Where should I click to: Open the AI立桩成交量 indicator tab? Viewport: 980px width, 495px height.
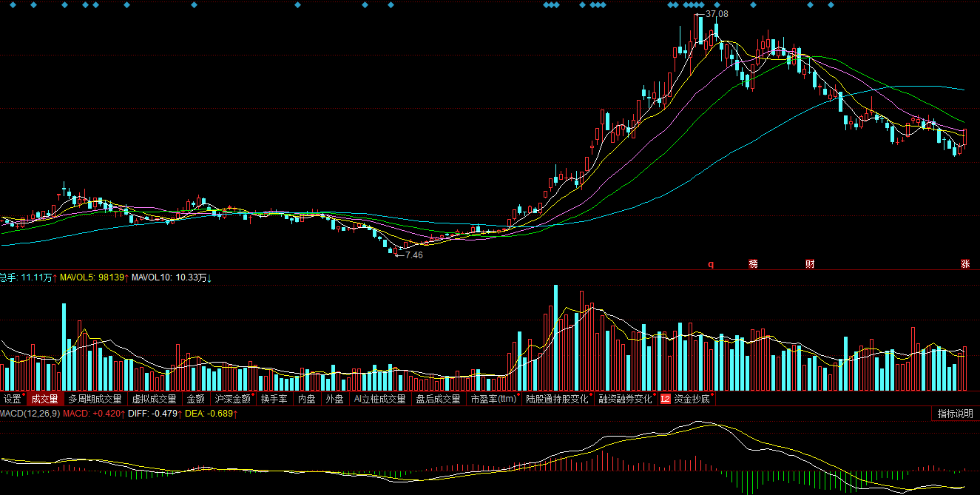click(380, 399)
